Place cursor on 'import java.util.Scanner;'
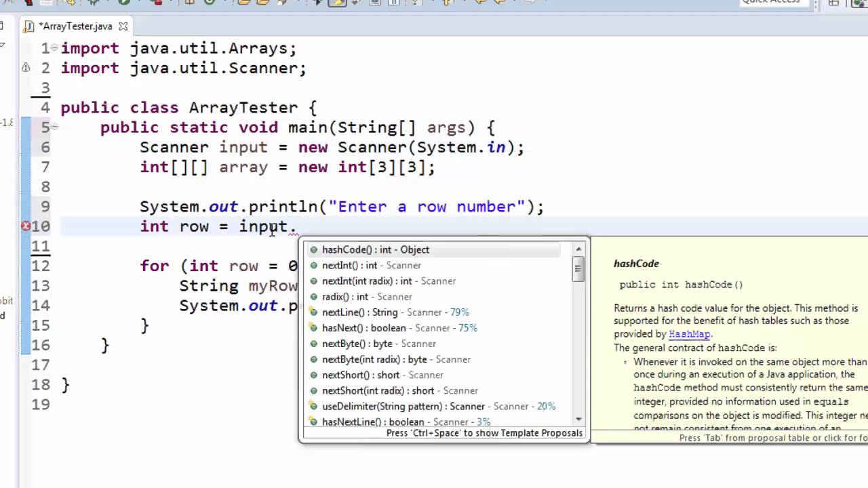 (x=184, y=68)
